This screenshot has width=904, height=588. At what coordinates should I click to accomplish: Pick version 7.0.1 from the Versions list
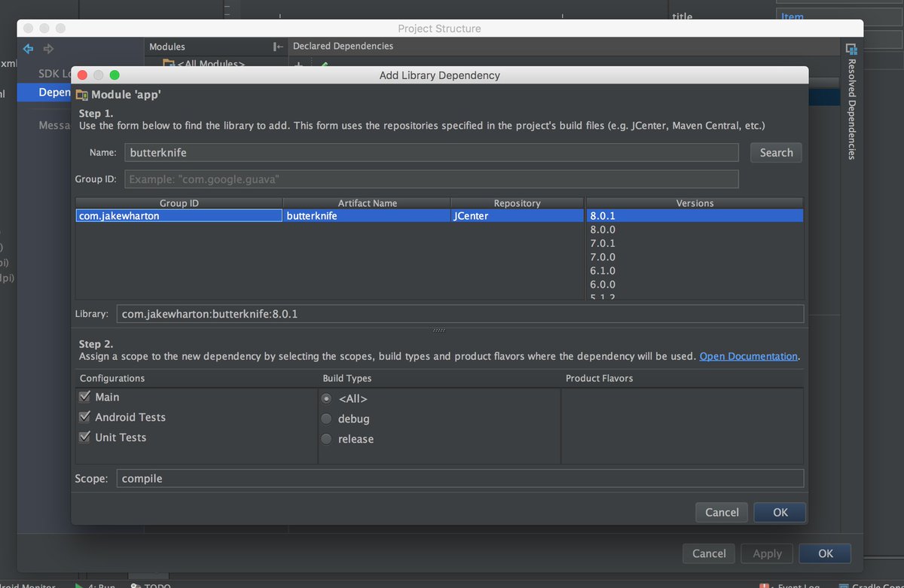click(x=695, y=243)
